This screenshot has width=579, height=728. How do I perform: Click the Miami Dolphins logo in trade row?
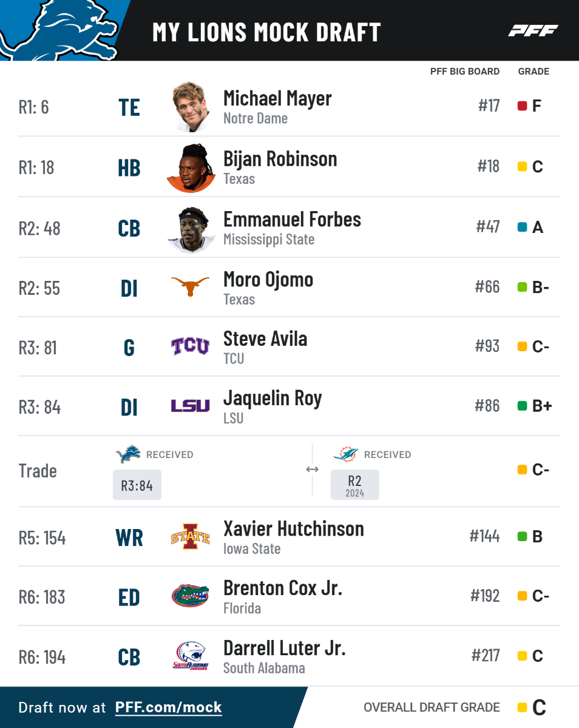click(345, 454)
